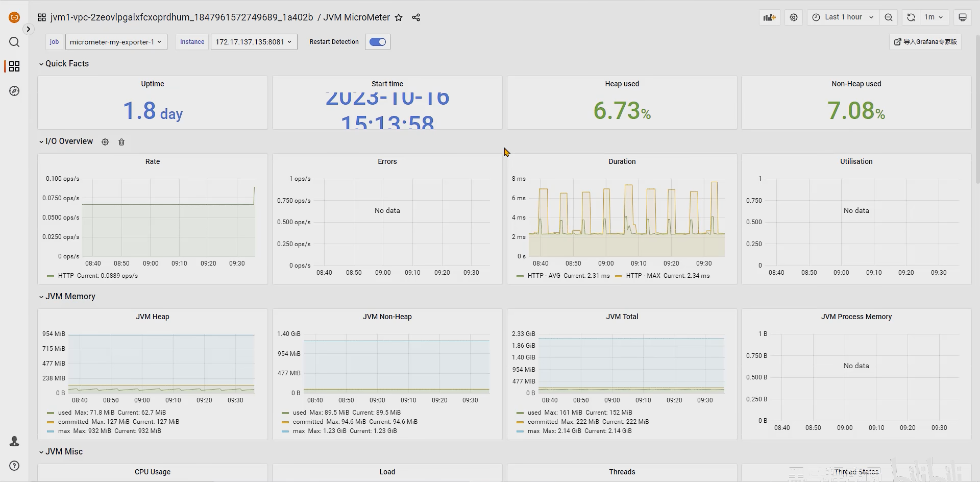
Task: Share the dashboard via share icon
Action: (416, 17)
